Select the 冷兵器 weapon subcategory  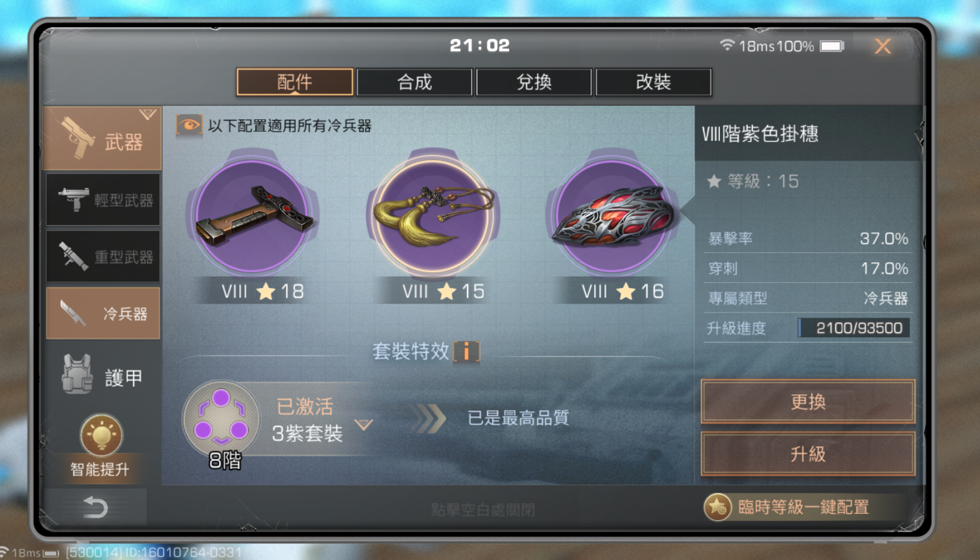[103, 313]
